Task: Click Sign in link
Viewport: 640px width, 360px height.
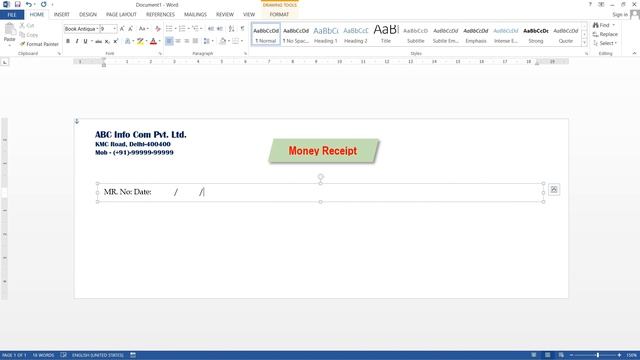Action: [x=620, y=15]
